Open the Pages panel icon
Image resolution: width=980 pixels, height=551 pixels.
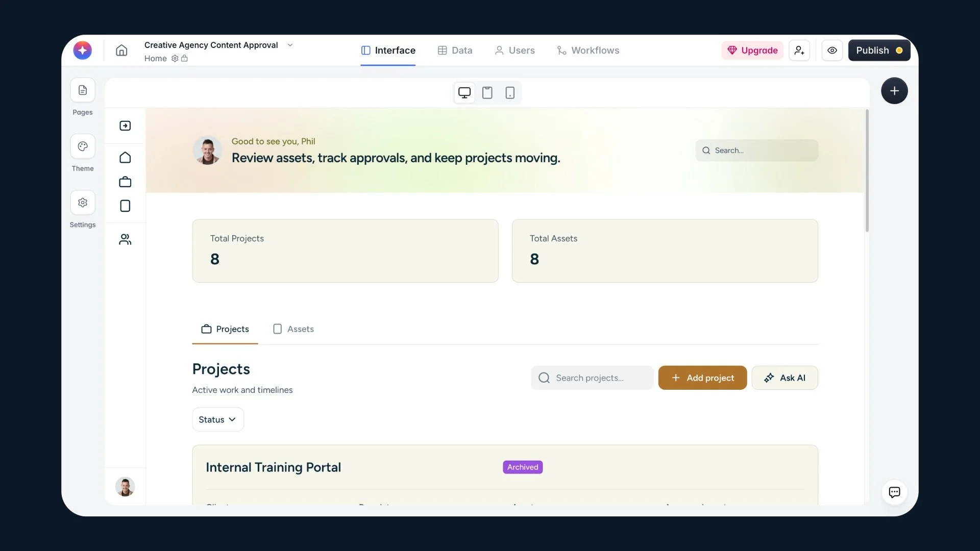click(x=83, y=91)
